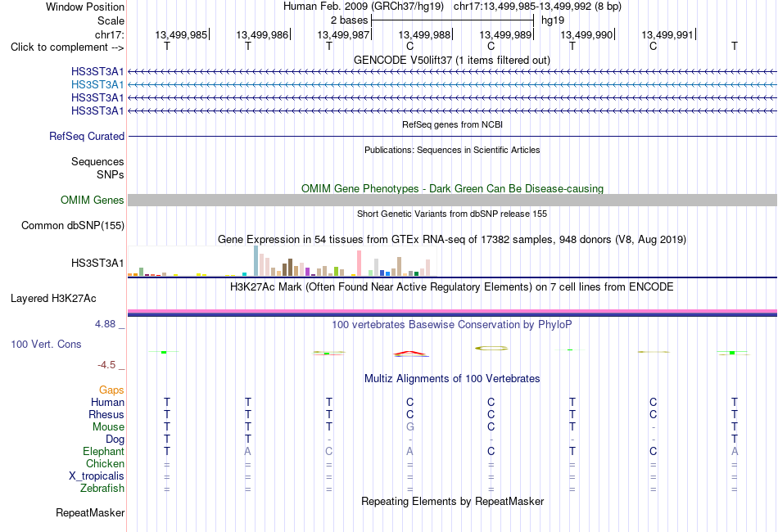Select the Rhesus species row label
The image size is (778, 532).
(106, 414)
